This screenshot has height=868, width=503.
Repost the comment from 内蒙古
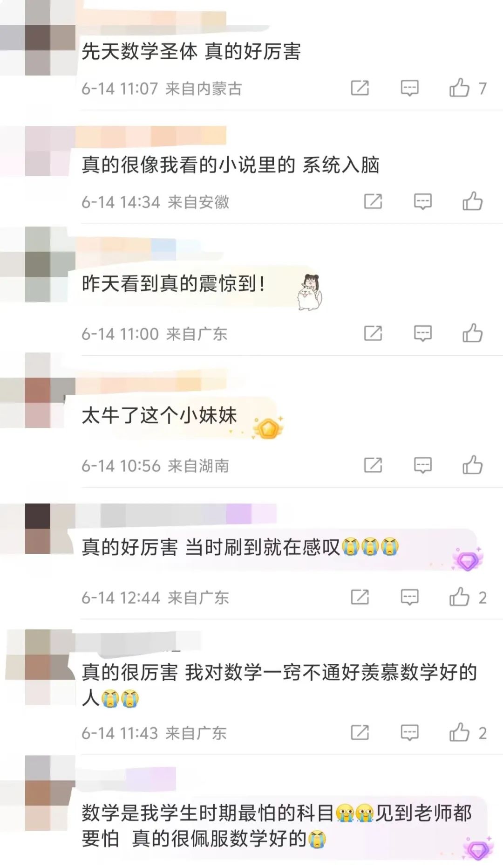point(360,88)
